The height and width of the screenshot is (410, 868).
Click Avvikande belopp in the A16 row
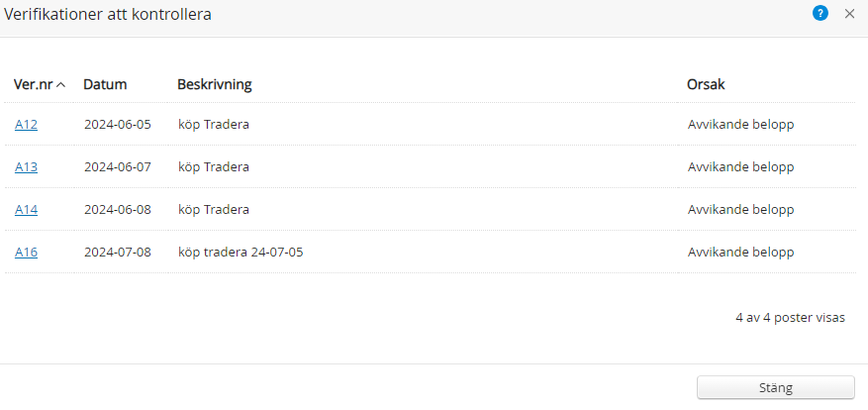click(x=740, y=253)
